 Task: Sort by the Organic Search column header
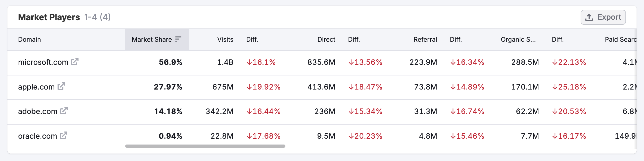518,40
